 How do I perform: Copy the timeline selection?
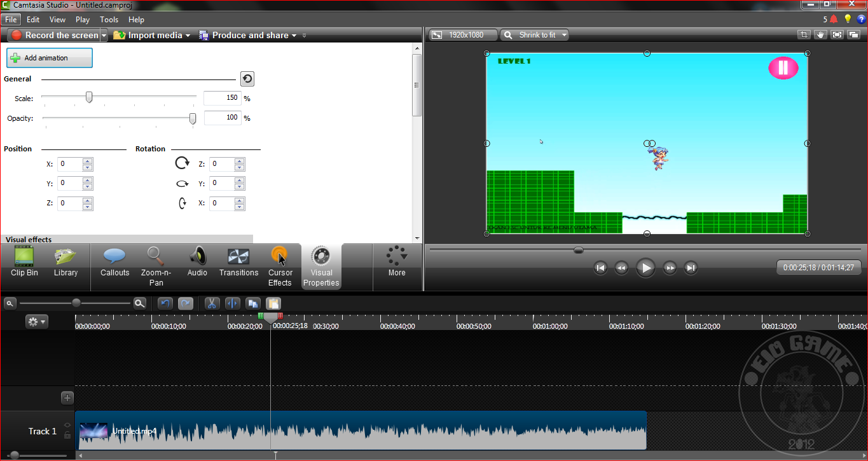[x=253, y=304]
